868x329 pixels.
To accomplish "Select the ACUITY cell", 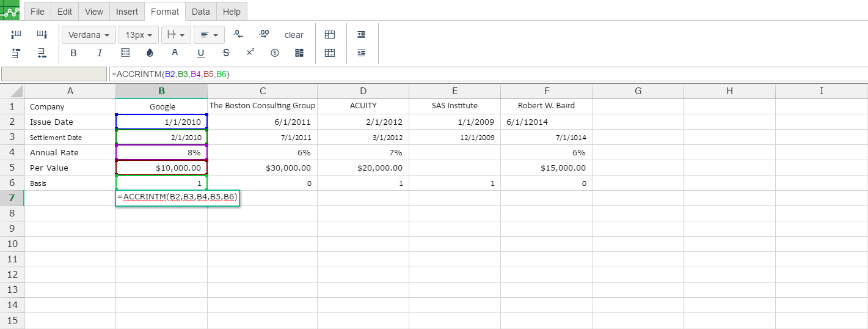I will [363, 106].
